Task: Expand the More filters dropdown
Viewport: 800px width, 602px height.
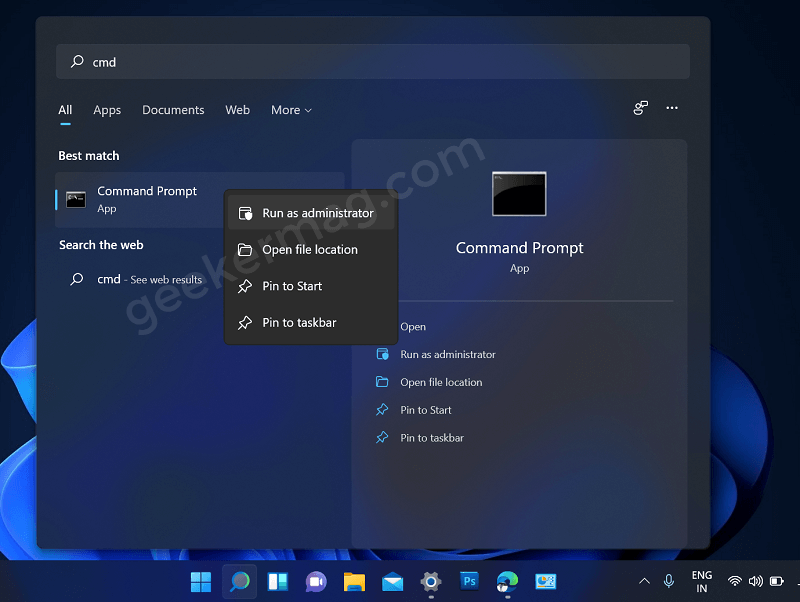Action: (291, 110)
